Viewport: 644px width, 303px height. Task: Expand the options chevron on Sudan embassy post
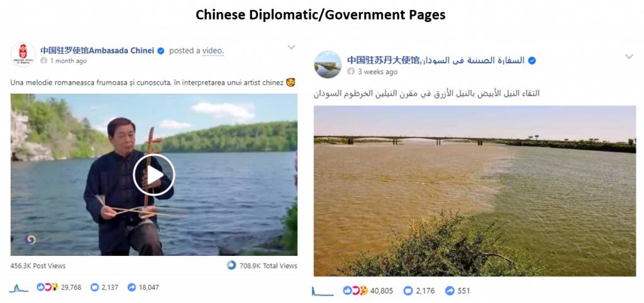(x=629, y=57)
